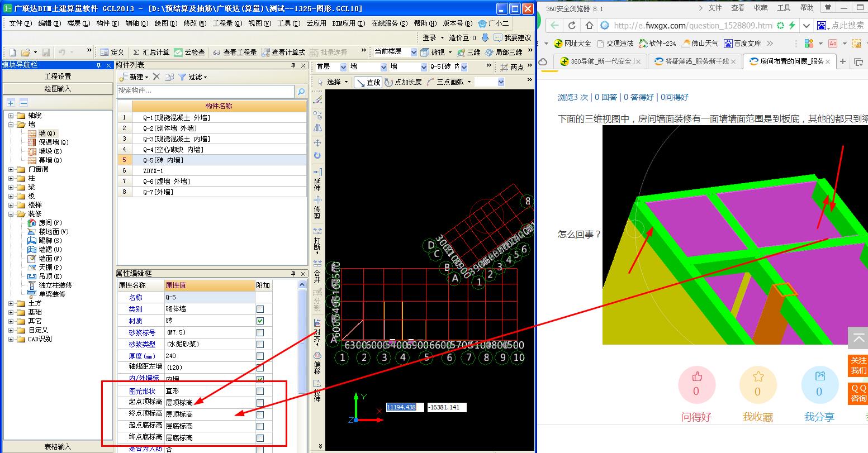
Task: Create a new file with the blank page icon
Action: point(12,52)
